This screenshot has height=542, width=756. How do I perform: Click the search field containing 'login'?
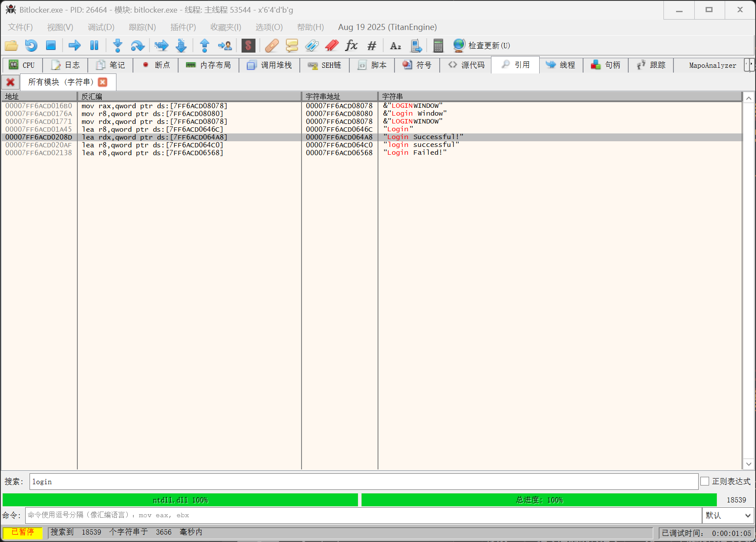tap(363, 482)
